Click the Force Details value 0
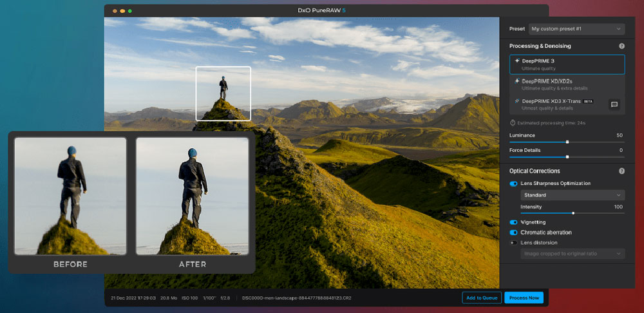The height and width of the screenshot is (313, 644). 621,150
